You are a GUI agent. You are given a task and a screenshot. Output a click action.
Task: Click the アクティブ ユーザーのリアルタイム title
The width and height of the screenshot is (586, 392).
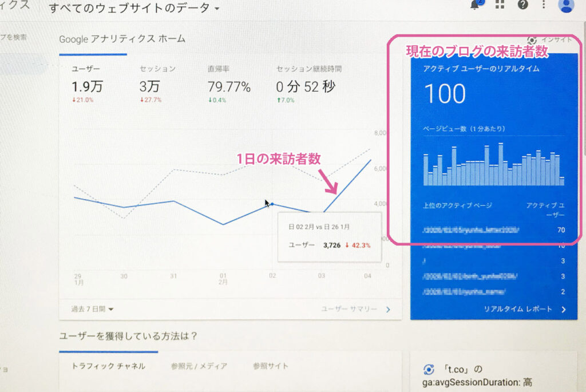(x=481, y=69)
